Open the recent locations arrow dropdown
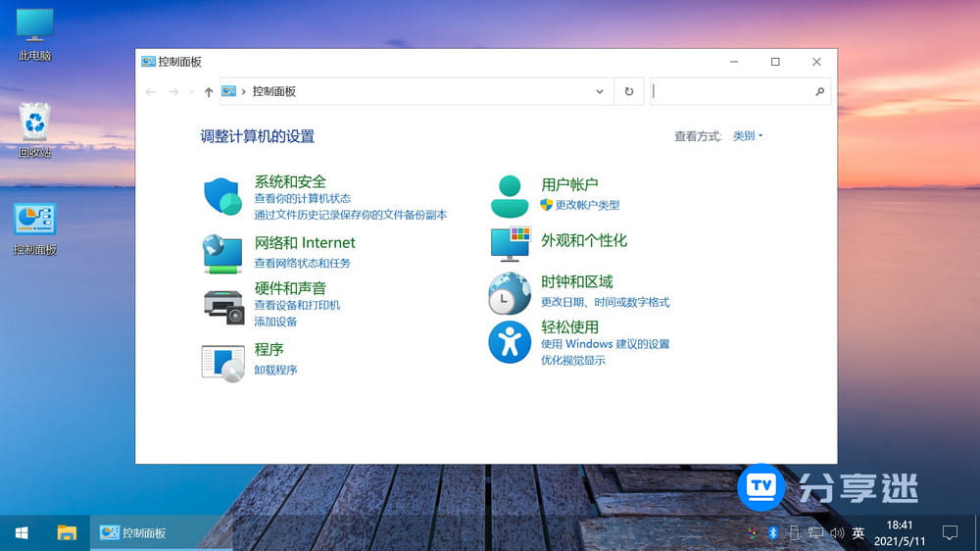Viewport: 980px width, 551px height. 191,91
